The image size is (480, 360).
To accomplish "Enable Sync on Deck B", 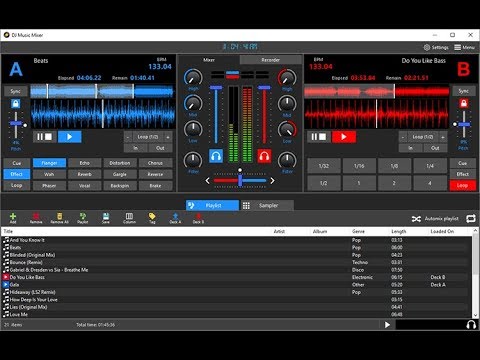I will [464, 91].
